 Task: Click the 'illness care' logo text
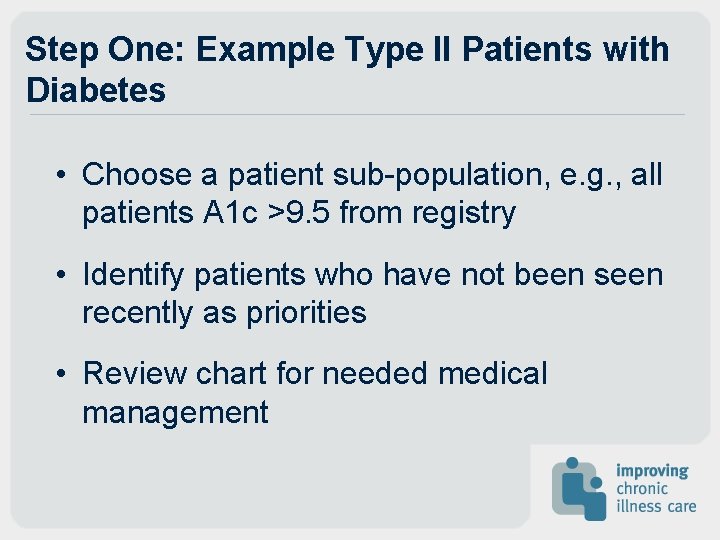(x=655, y=506)
